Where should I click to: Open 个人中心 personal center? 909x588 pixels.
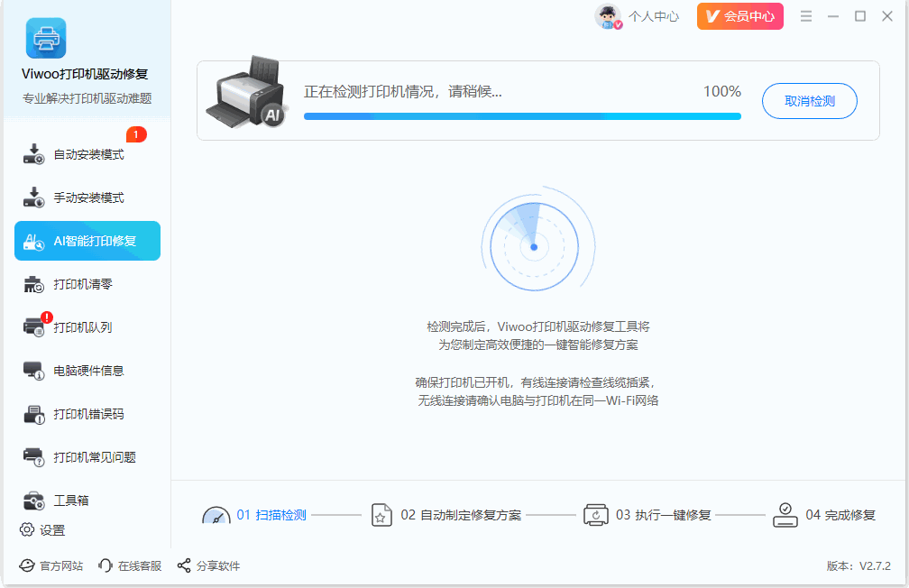pyautogui.click(x=654, y=16)
